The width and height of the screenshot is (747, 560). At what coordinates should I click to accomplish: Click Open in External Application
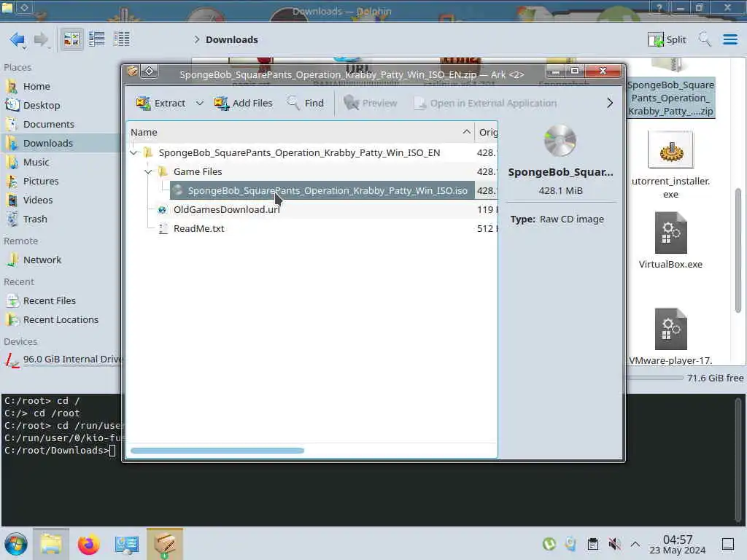click(x=485, y=103)
